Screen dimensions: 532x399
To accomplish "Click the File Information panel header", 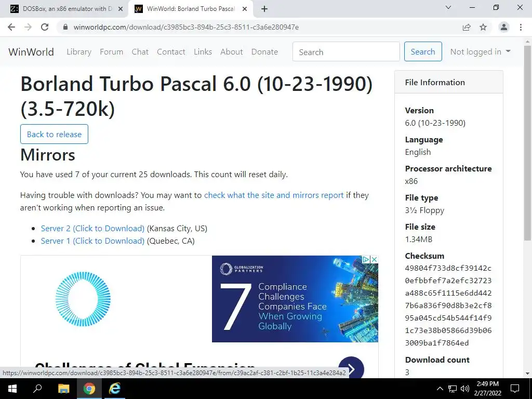I will 448,82.
